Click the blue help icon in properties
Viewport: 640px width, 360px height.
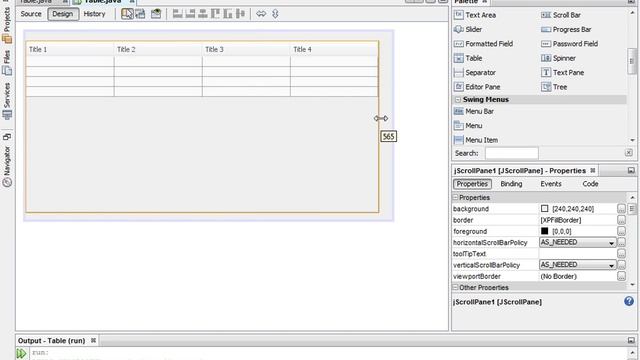[x=629, y=301]
